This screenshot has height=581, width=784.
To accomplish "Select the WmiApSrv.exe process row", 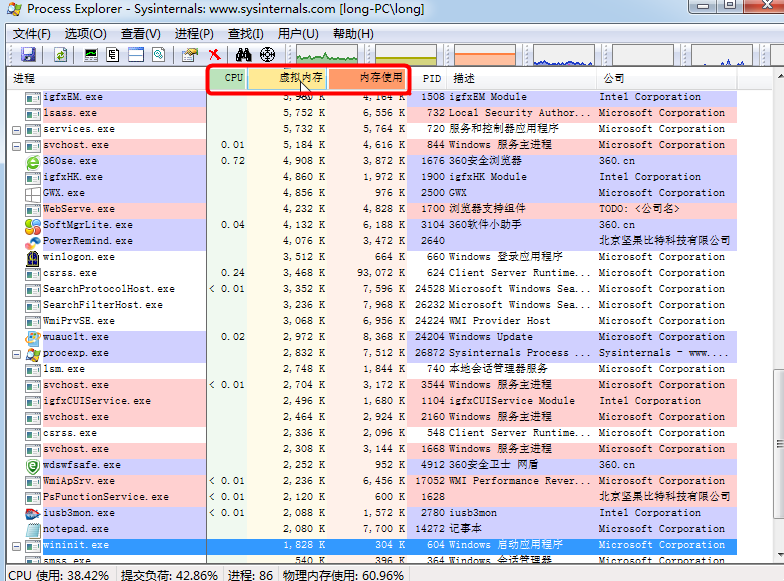I will pos(372,482).
